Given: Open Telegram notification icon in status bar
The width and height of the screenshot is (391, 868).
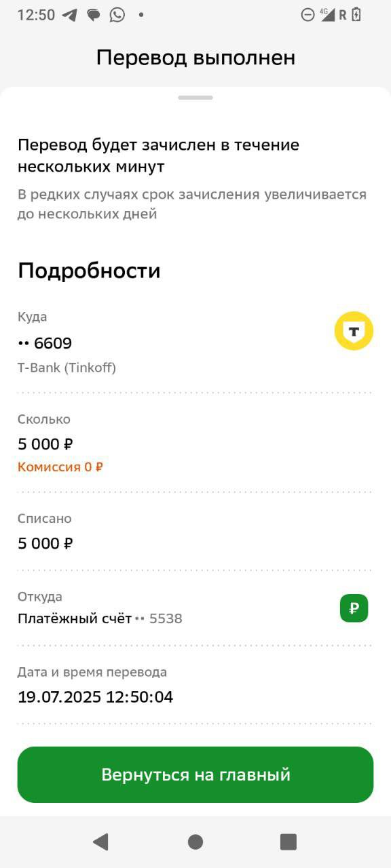Looking at the screenshot, I should (x=69, y=15).
